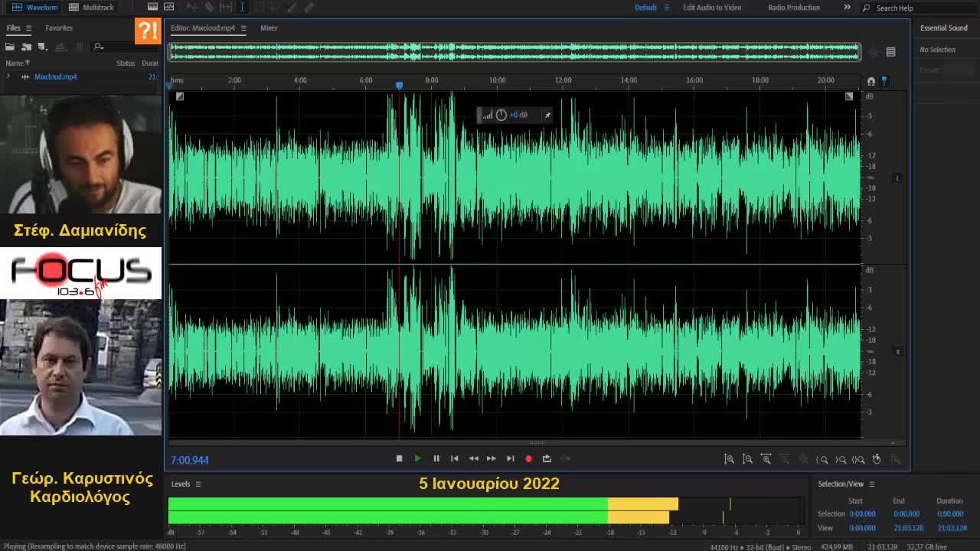
Task: Switch to Radio Production workspace
Action: click(x=794, y=8)
